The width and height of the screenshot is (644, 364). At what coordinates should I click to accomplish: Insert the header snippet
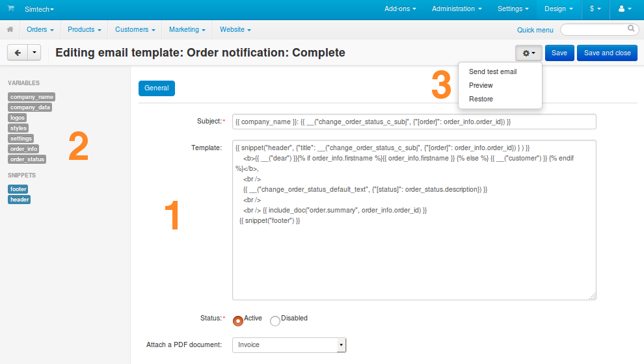[x=20, y=200]
